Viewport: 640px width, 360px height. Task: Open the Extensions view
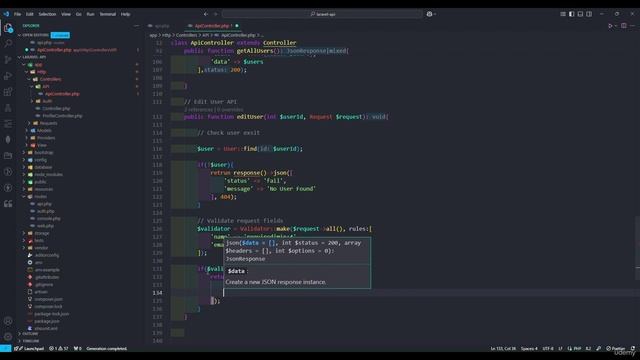[x=8, y=92]
